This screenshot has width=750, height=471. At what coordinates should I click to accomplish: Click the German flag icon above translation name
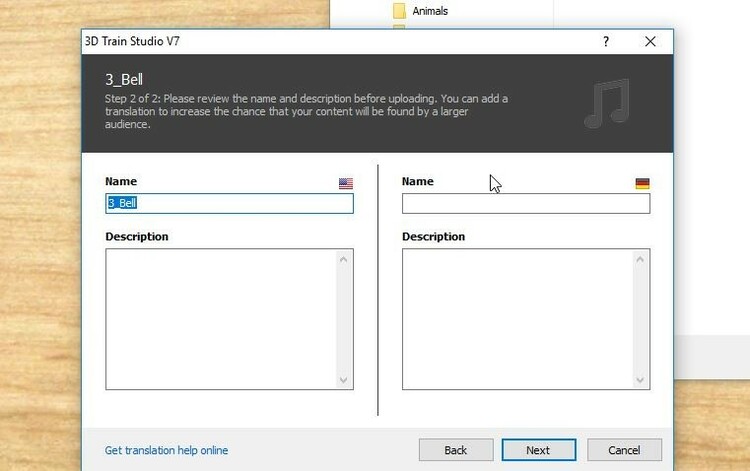(642, 184)
